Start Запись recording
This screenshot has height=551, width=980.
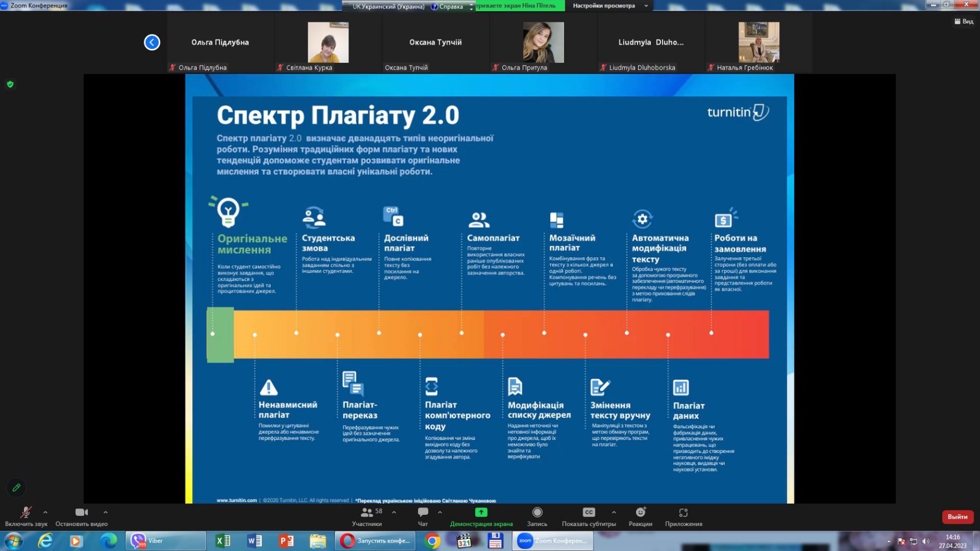[537, 517]
